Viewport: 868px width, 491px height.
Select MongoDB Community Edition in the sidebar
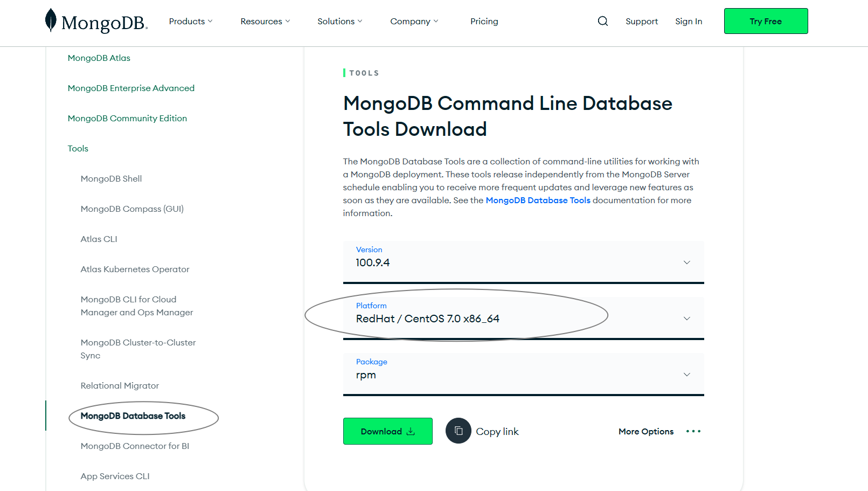click(x=127, y=118)
